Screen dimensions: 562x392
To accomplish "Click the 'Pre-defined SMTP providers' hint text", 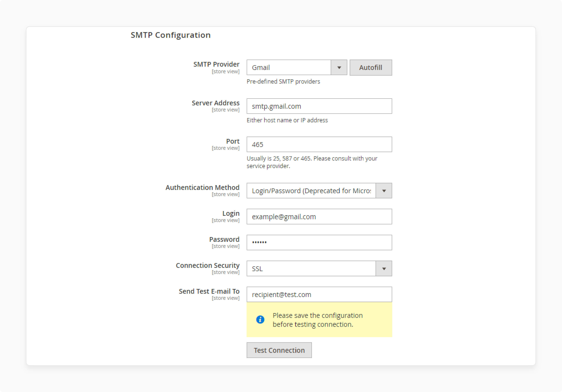I will coord(283,82).
